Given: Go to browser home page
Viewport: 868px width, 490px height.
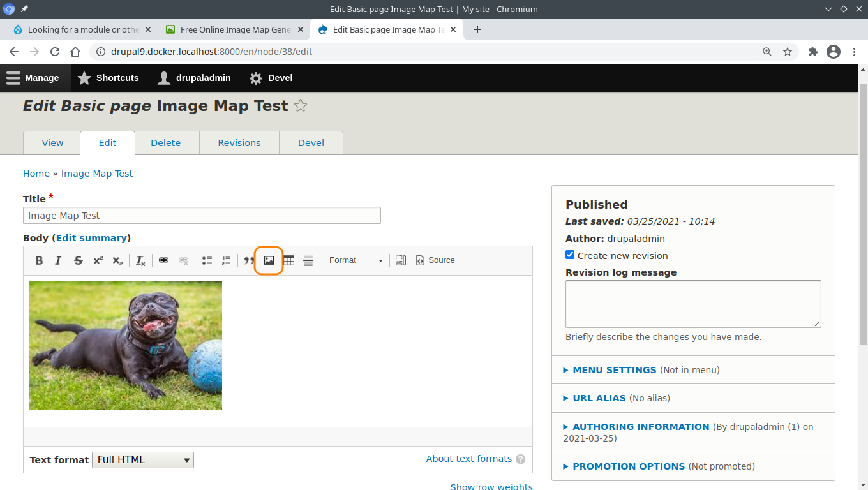Looking at the screenshot, I should pyautogui.click(x=75, y=52).
